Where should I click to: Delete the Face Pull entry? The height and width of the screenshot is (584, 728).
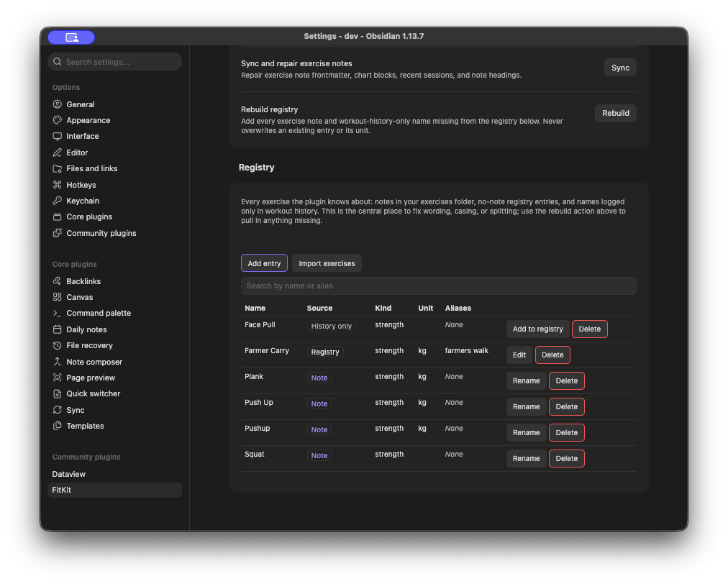(x=590, y=329)
